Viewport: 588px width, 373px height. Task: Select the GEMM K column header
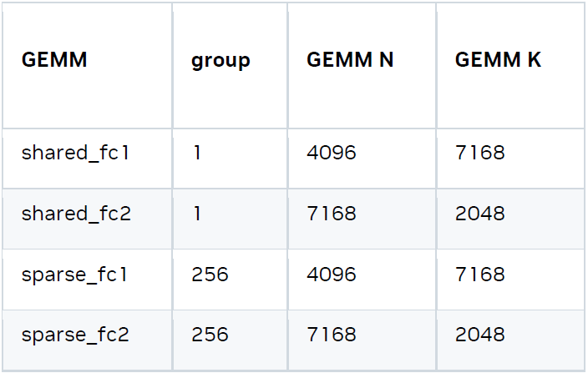tap(498, 60)
